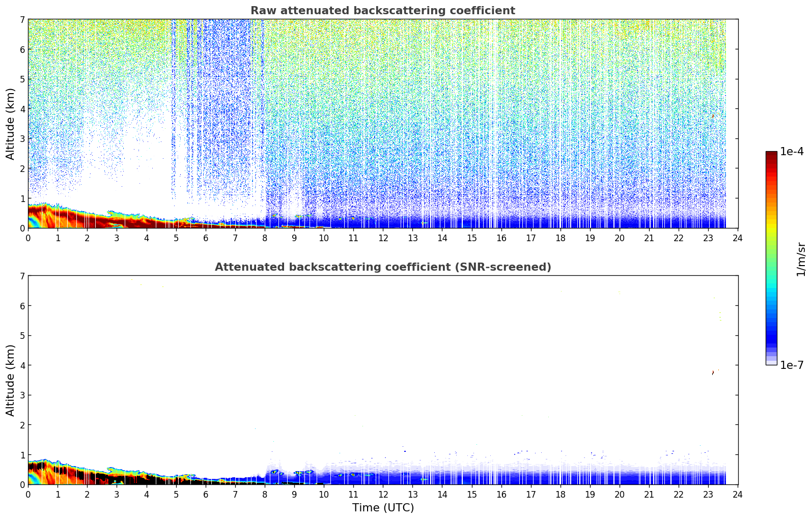Click time tick '3' under the SNR-screened plot
The height and width of the screenshot is (519, 812).
pyautogui.click(x=117, y=494)
